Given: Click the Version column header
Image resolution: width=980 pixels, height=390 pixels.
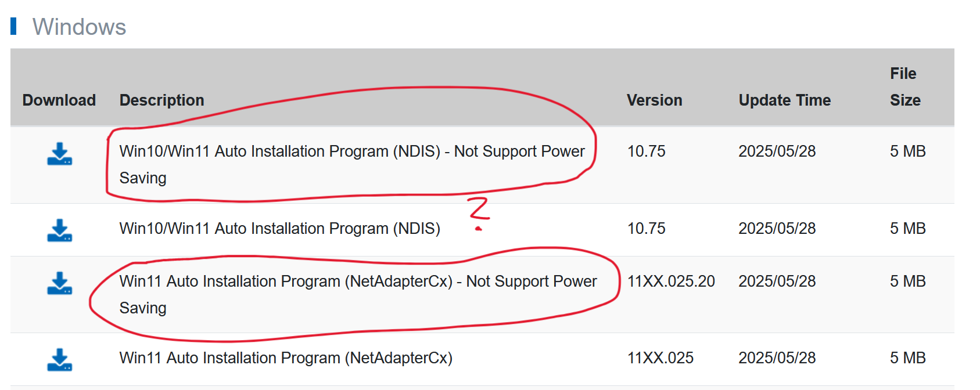Looking at the screenshot, I should tap(654, 100).
